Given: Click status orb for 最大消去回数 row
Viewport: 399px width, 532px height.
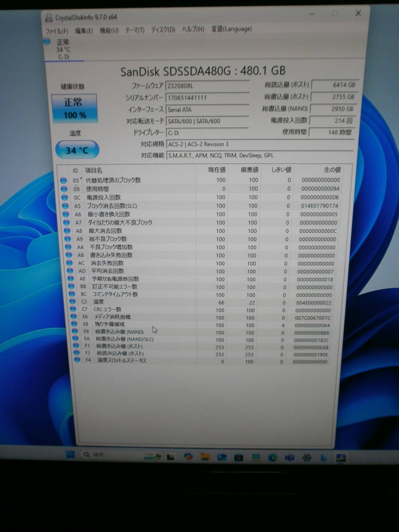Looking at the screenshot, I should [x=66, y=231].
